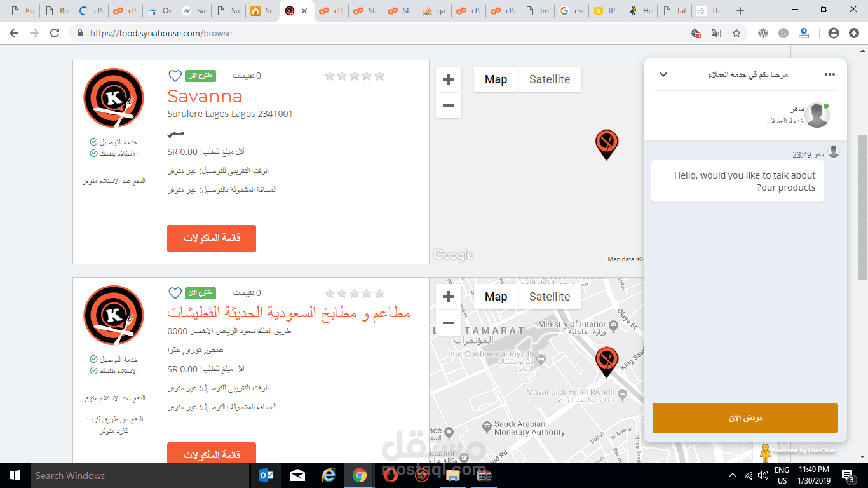This screenshot has height=488, width=868.
Task: Favorite Savanna with the heart icon
Action: tap(175, 76)
